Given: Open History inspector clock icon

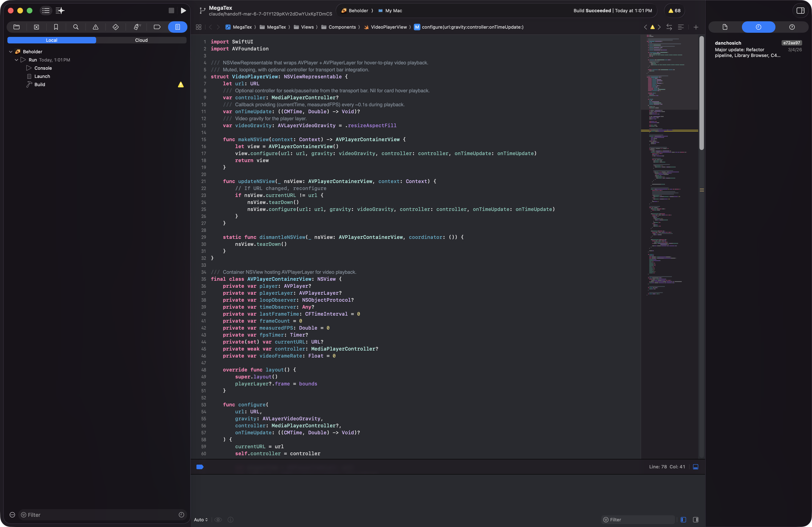Looking at the screenshot, I should pos(758,27).
